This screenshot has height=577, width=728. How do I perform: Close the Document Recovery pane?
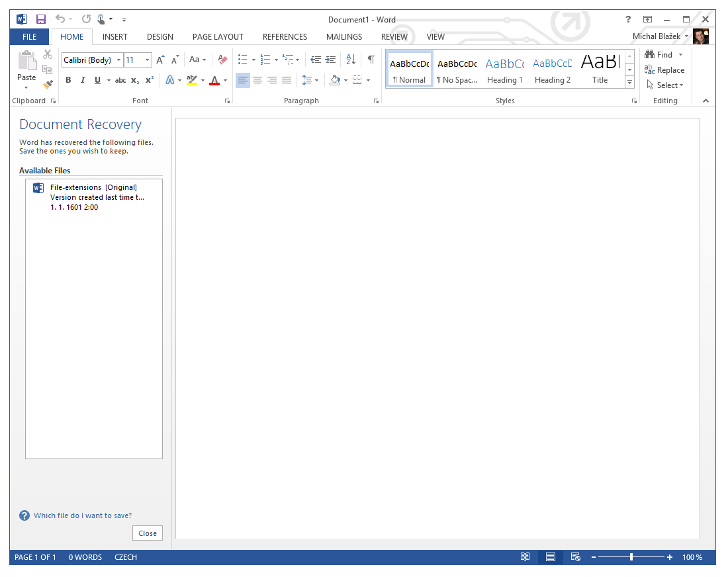[x=147, y=533]
